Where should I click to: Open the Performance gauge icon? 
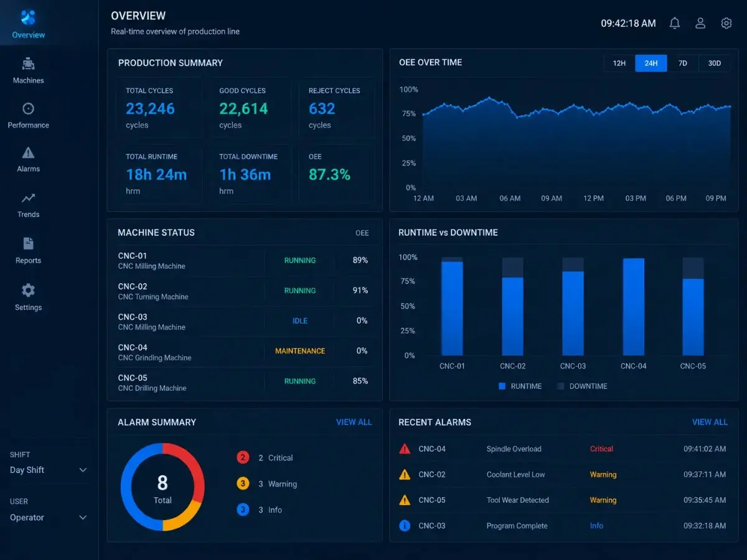tap(28, 108)
